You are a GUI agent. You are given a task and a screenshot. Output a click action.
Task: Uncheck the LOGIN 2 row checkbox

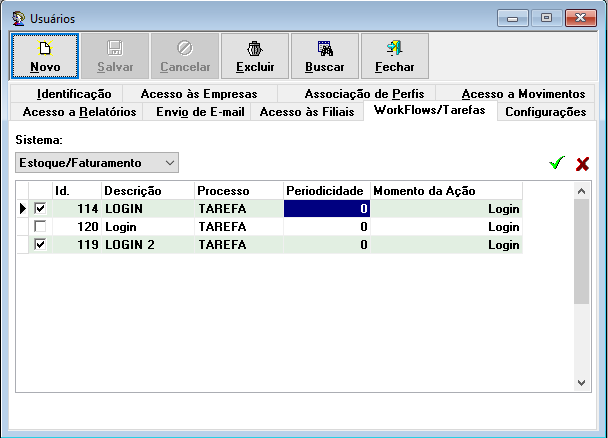tap(40, 245)
